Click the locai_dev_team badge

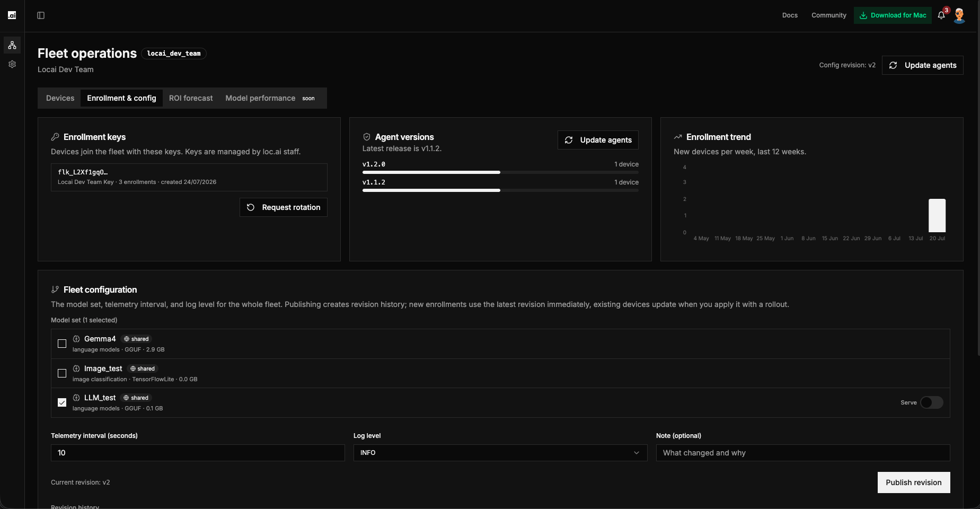pyautogui.click(x=174, y=54)
